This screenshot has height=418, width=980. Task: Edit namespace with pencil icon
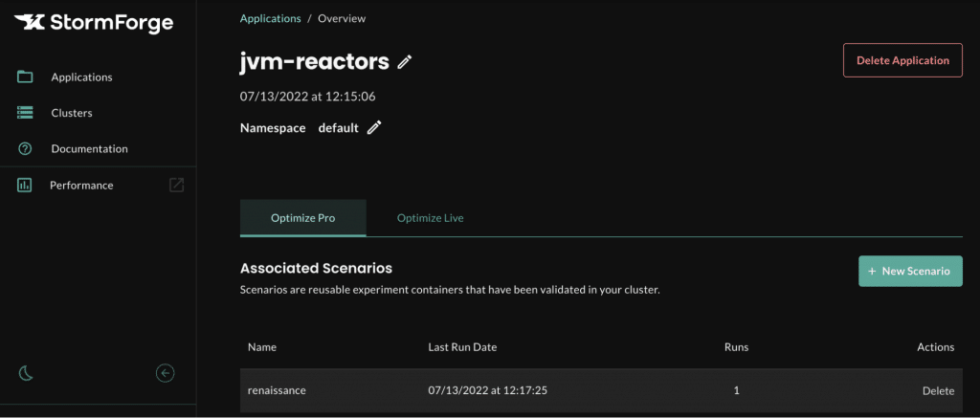click(x=374, y=127)
